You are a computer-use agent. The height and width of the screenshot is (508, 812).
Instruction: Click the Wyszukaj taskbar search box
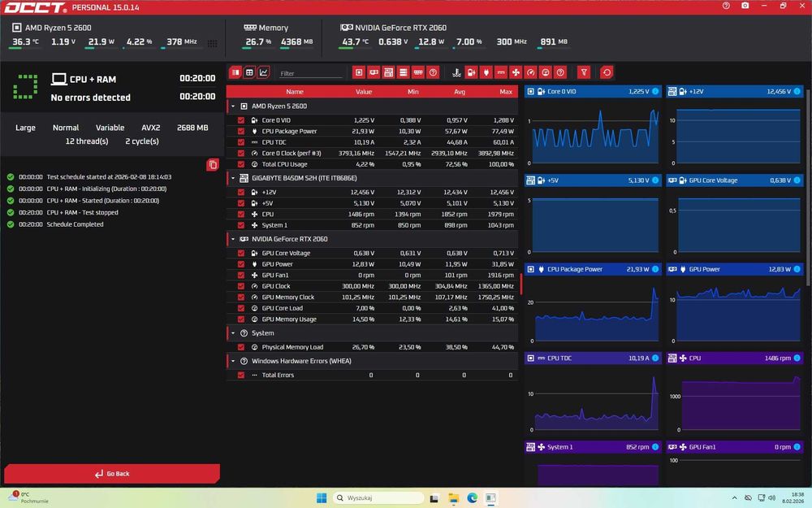[x=378, y=498]
